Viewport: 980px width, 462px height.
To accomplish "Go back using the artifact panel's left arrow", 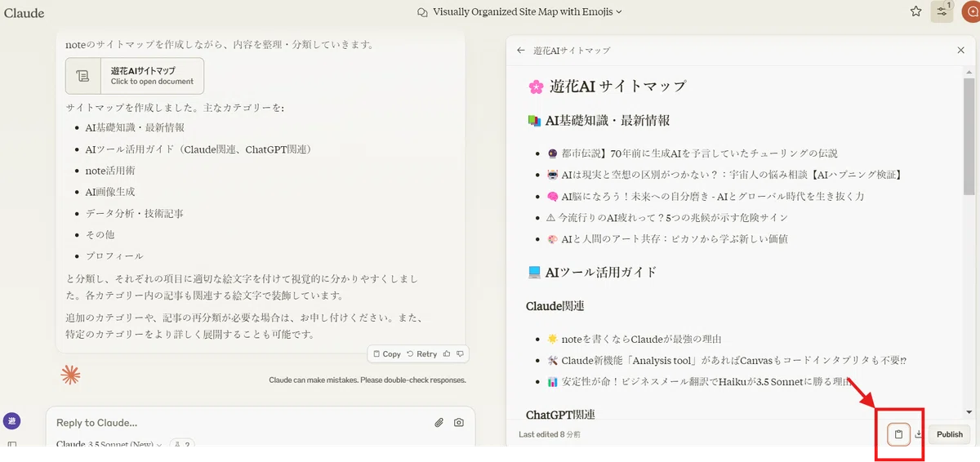I will click(521, 51).
